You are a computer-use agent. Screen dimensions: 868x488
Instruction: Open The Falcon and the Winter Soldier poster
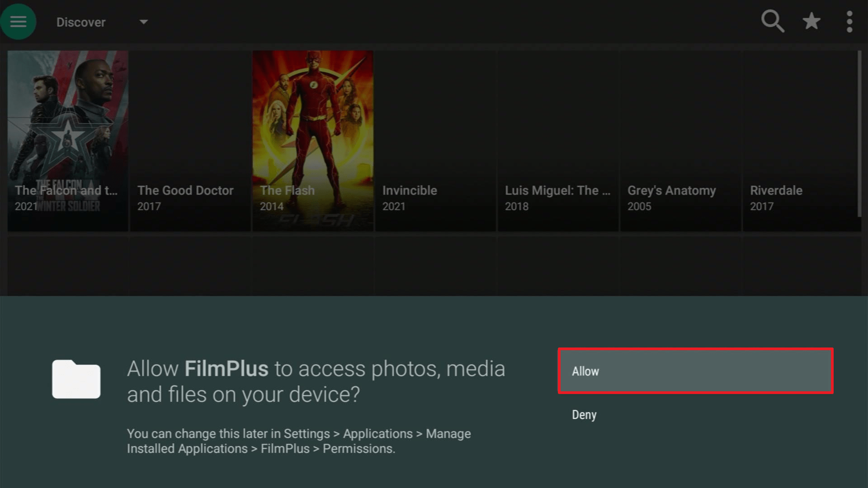[x=68, y=141]
